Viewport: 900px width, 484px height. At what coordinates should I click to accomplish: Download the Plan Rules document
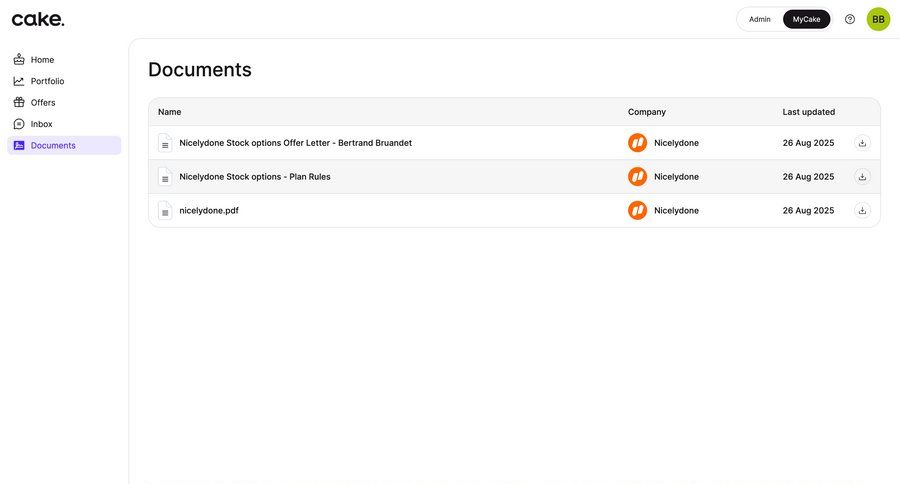click(862, 177)
